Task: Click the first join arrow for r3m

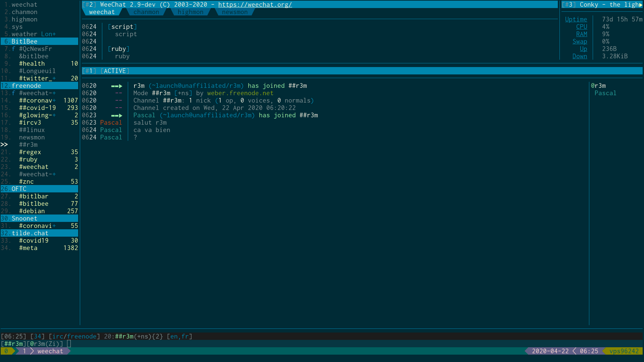Action: click(x=117, y=86)
